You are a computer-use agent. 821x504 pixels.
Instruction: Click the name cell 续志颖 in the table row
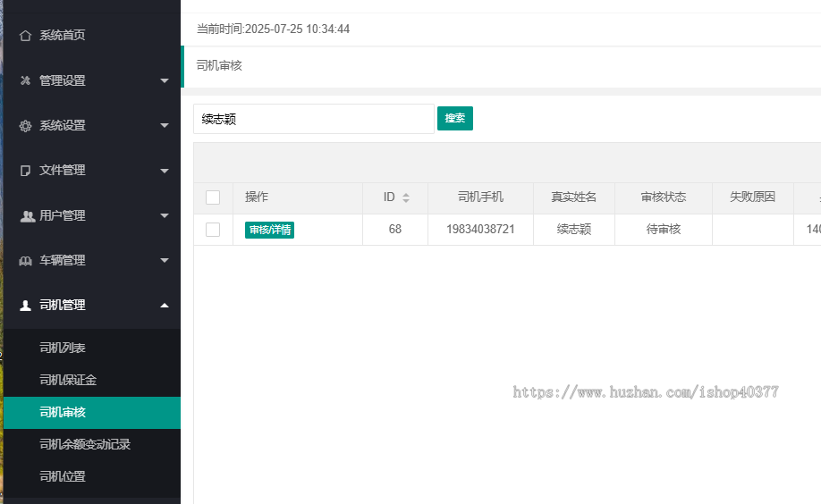point(574,230)
